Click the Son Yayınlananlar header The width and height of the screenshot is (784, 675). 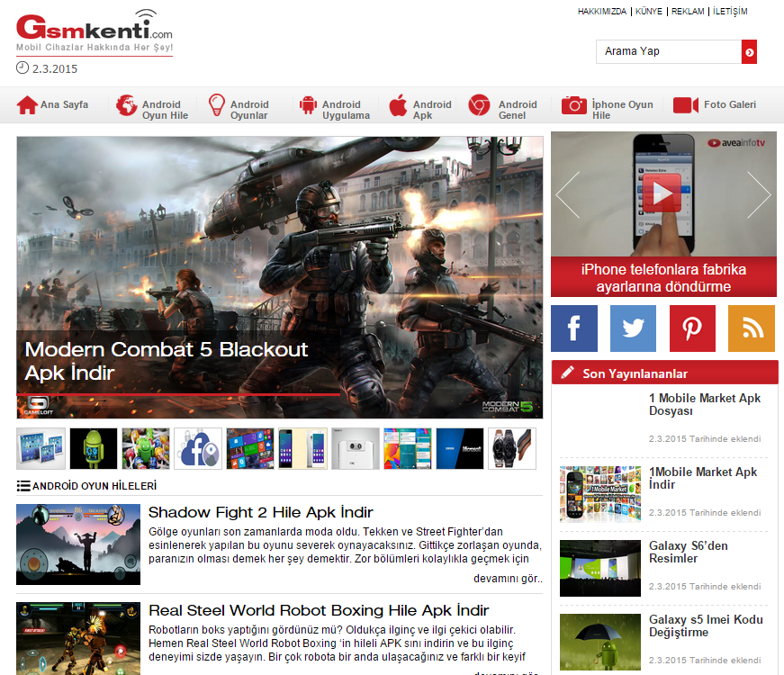pyautogui.click(x=665, y=373)
